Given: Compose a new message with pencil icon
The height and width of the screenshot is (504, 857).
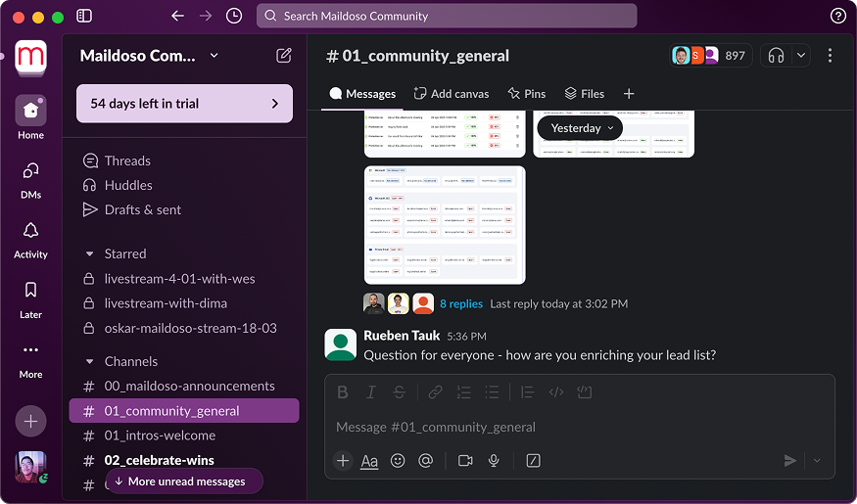Looking at the screenshot, I should [284, 55].
